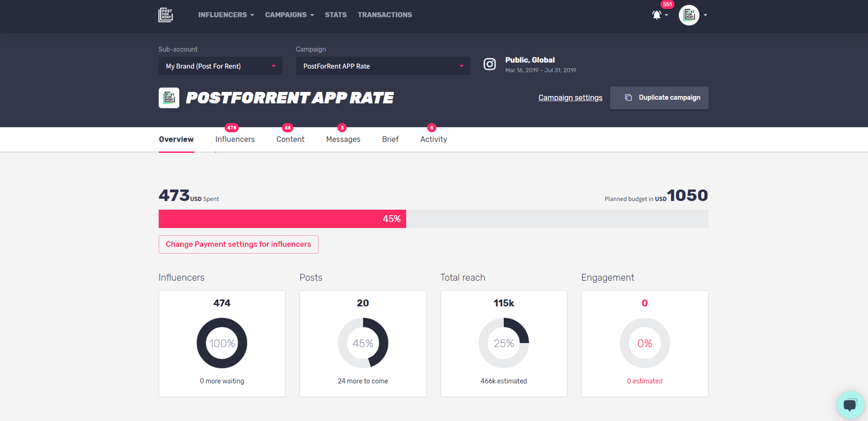Go to the Transactions page
Image resolution: width=868 pixels, height=421 pixels.
tap(385, 15)
